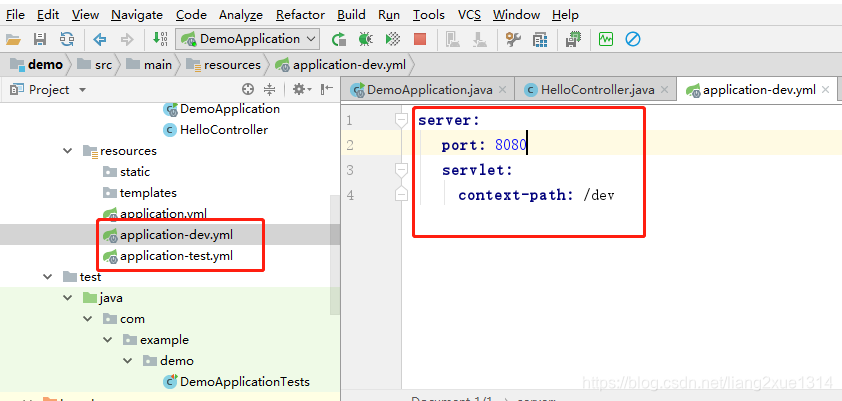Fold the server block at line 1
842x401 pixels.
401,121
